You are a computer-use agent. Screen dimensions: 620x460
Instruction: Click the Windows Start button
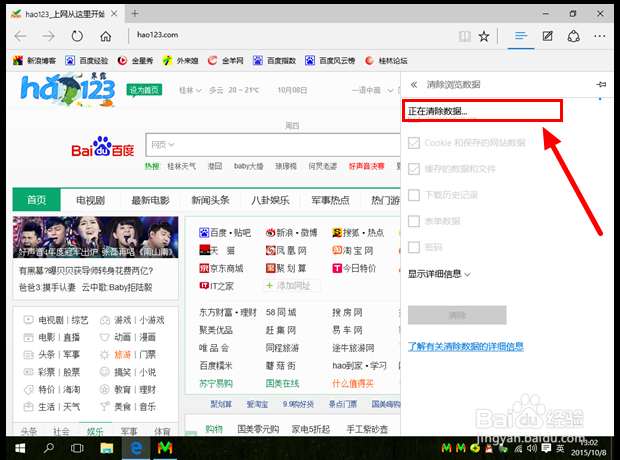coord(20,448)
